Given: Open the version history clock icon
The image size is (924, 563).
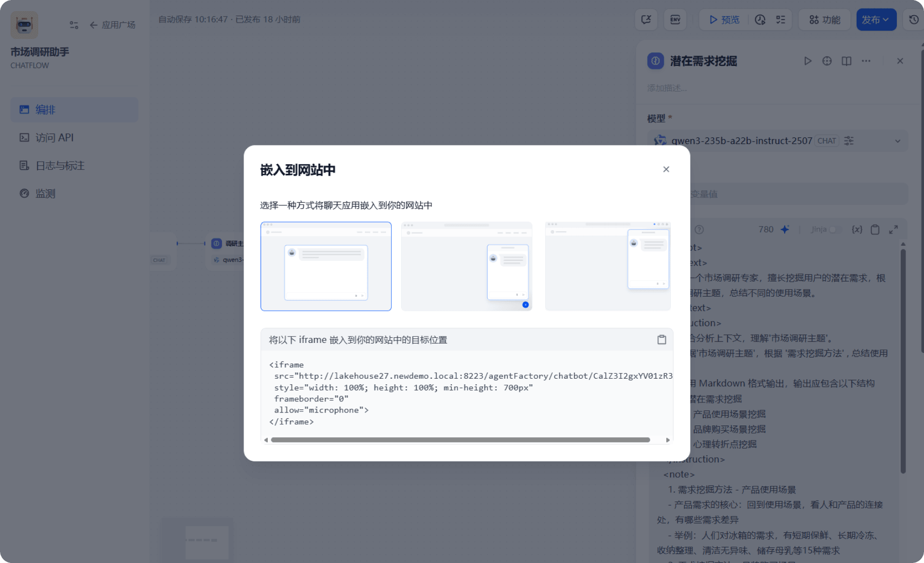Looking at the screenshot, I should [x=913, y=20].
